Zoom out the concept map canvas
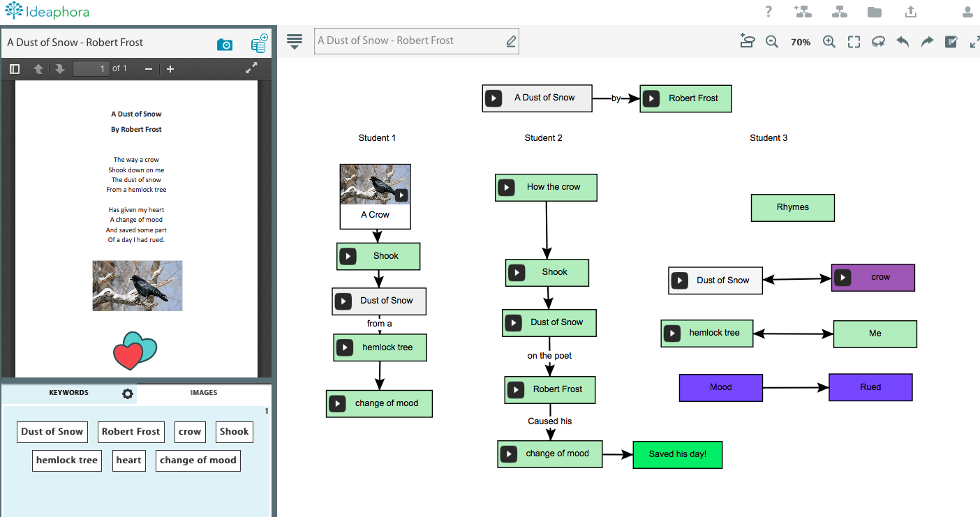Screen dimensions: 980x517 (x=772, y=42)
